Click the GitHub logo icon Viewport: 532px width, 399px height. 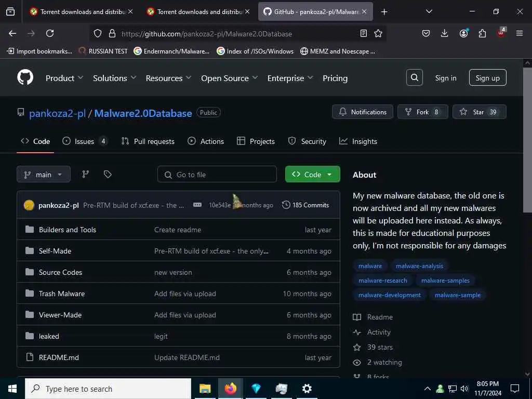pyautogui.click(x=25, y=78)
